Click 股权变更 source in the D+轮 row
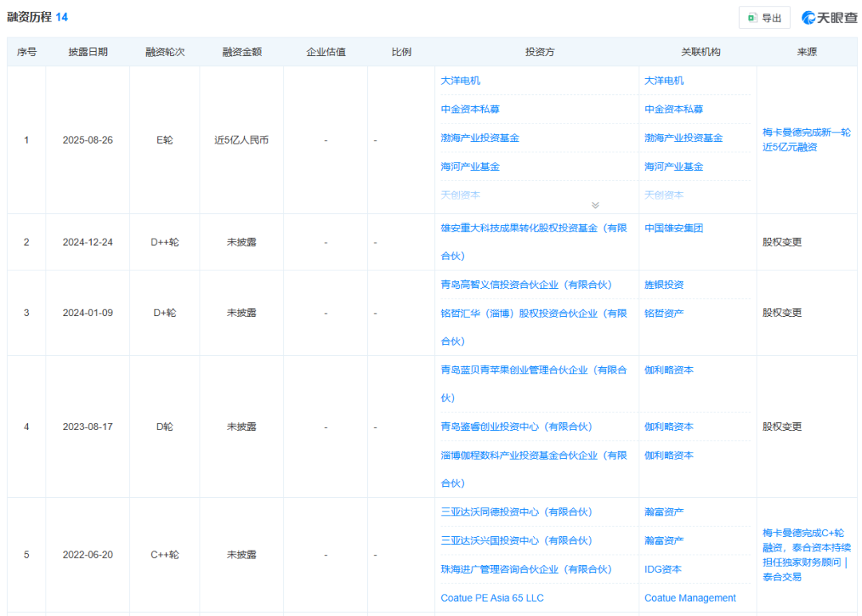Viewport: 862px width, 616px height. pos(781,313)
